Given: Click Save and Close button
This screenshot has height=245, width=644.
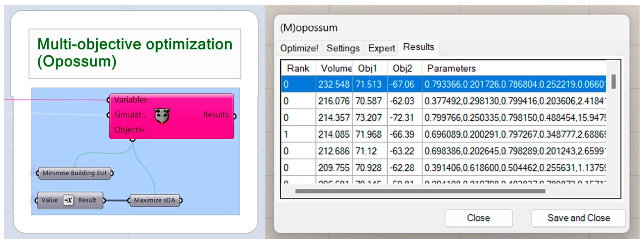Looking at the screenshot, I should coord(578,218).
